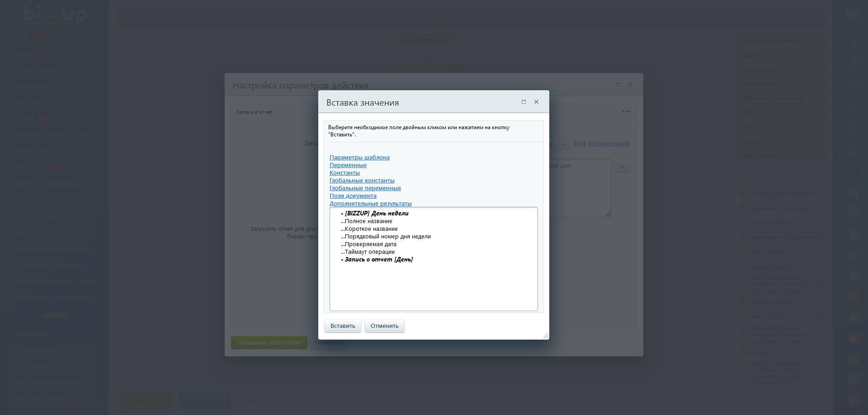Click "Отменить" in the "Вставка значения" dialog
This screenshot has width=868, height=415.
click(384, 326)
